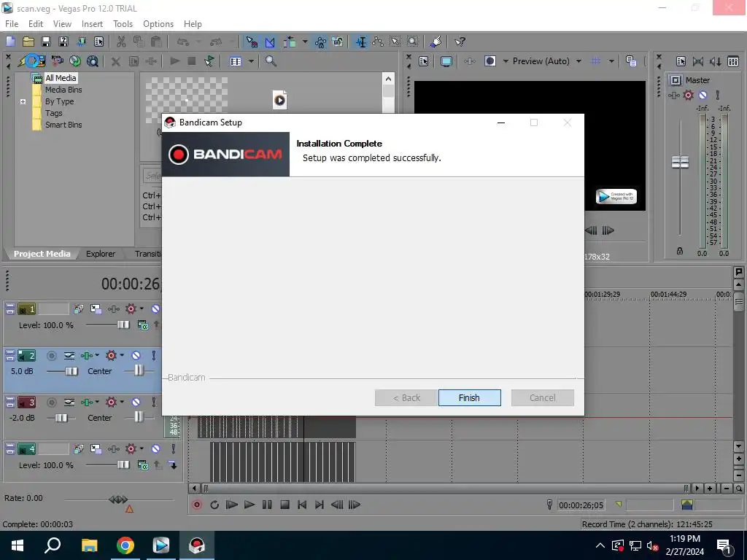The image size is (747, 560).
Task: Open track 1 Track FX dropdown arrow
Action: coord(142,308)
